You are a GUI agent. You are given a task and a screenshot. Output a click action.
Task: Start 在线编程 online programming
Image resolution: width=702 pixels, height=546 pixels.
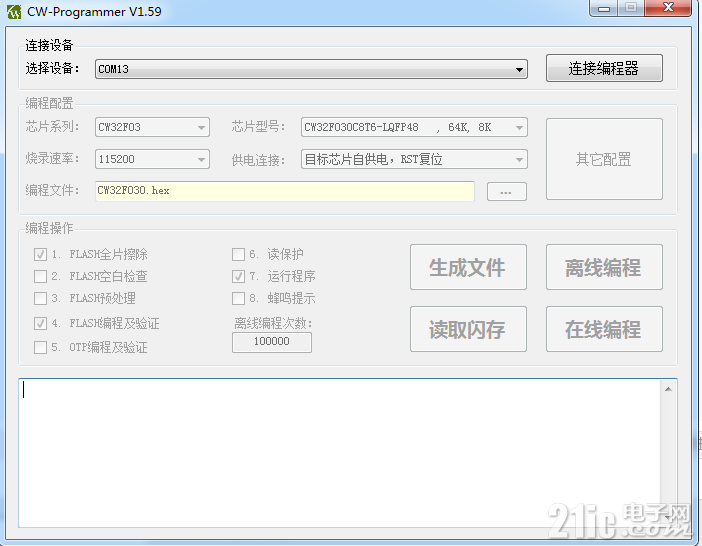coord(604,329)
